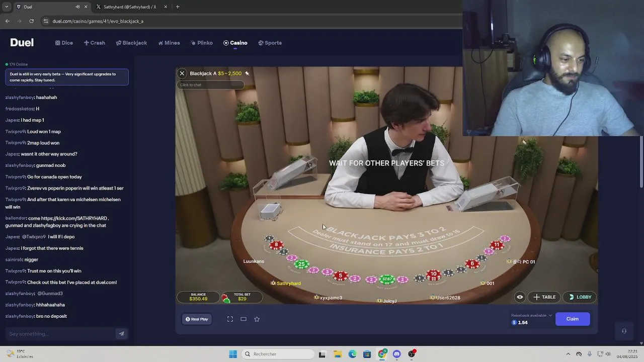644x362 pixels.
Task: Click the red 8 chip bet spot
Action: (x=276, y=245)
